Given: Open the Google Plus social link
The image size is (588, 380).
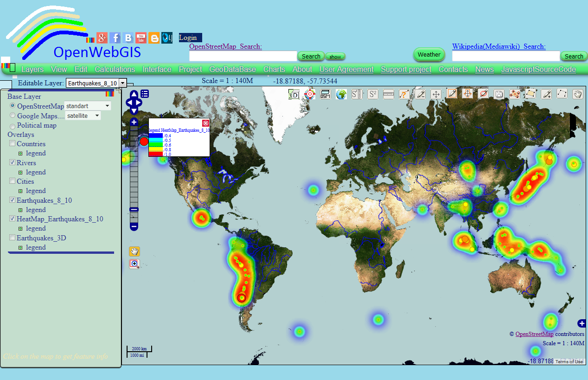Looking at the screenshot, I should tap(102, 38).
